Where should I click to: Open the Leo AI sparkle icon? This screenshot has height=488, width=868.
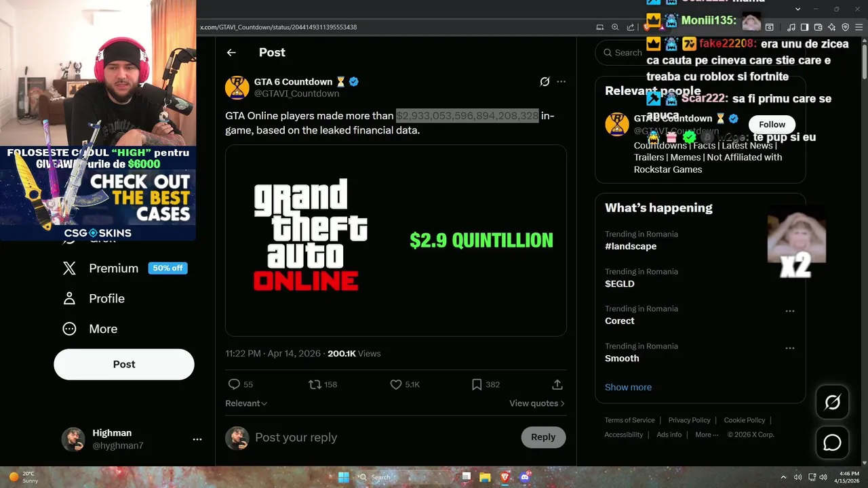[831, 27]
